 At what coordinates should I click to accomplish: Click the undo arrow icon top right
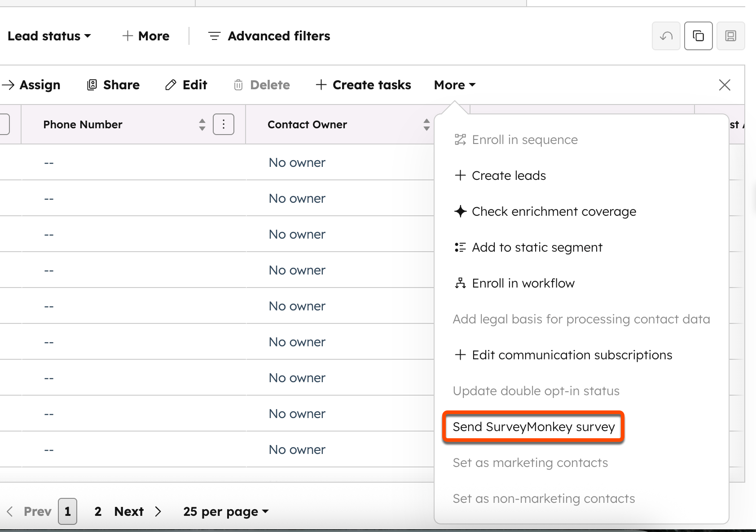666,36
